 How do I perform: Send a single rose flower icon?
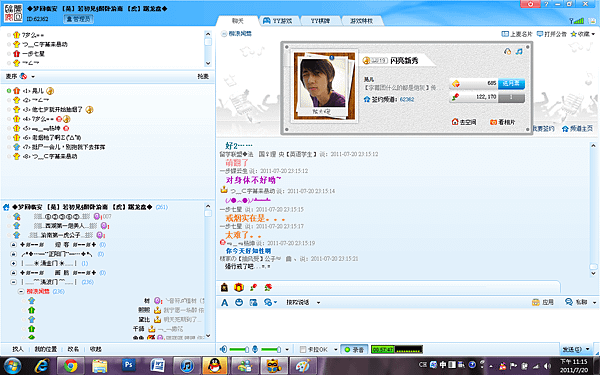tap(253, 287)
